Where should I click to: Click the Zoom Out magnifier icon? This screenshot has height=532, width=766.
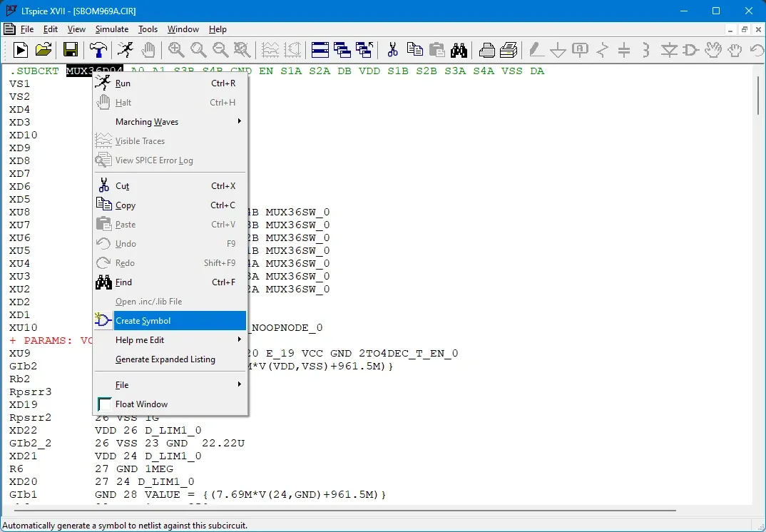pos(220,50)
